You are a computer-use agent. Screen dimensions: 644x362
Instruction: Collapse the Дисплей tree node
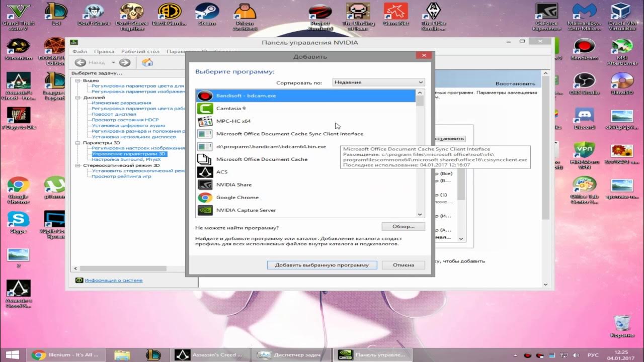[x=78, y=98]
